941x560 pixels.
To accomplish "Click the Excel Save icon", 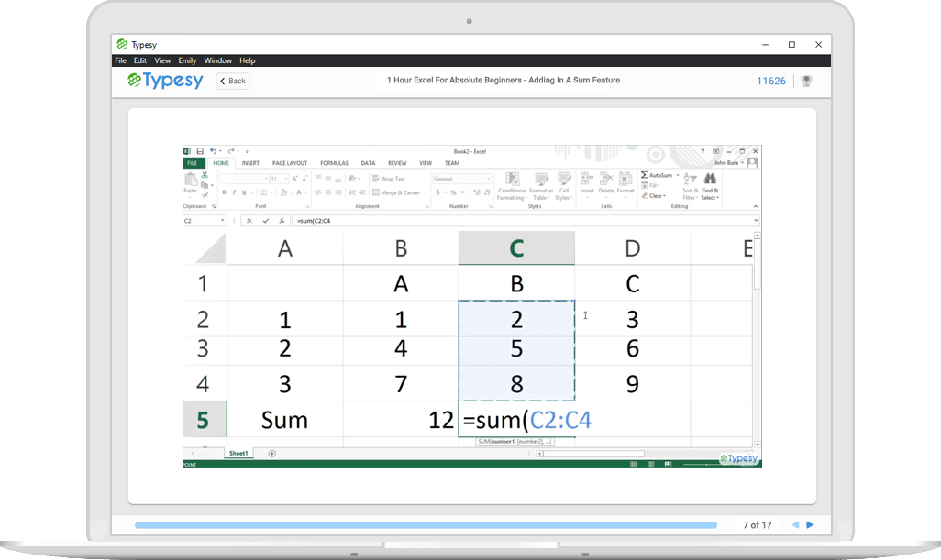I will click(x=200, y=151).
